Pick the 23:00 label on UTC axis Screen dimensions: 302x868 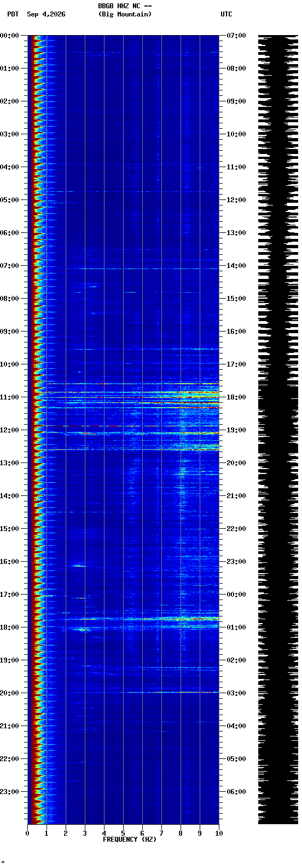(236, 562)
